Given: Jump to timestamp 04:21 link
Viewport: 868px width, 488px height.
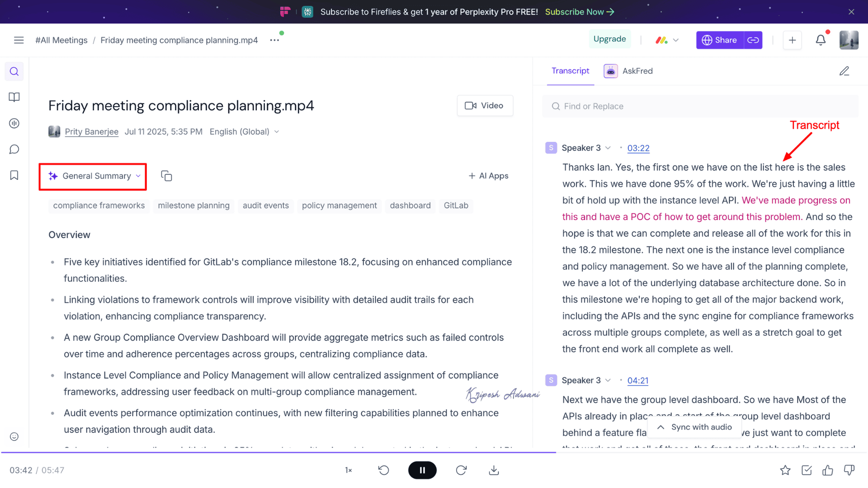Looking at the screenshot, I should [x=637, y=380].
